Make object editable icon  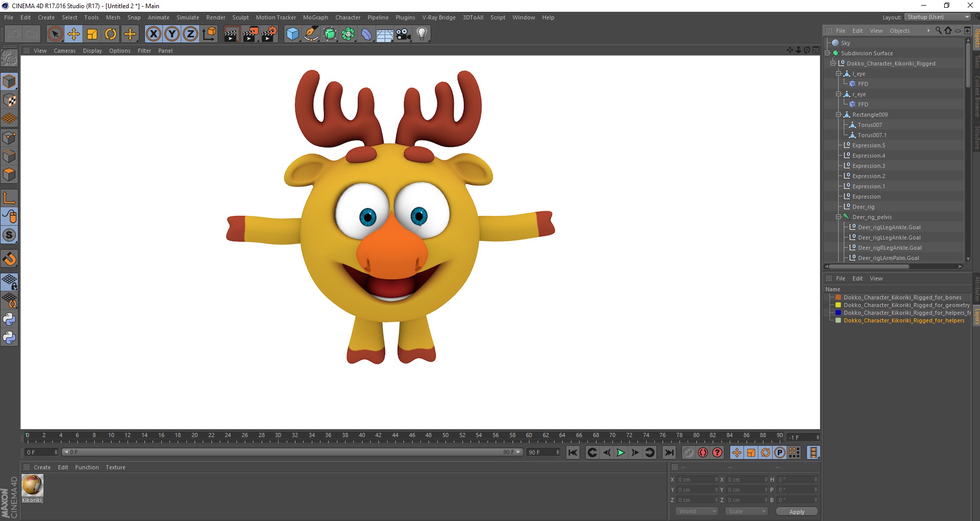pos(9,58)
